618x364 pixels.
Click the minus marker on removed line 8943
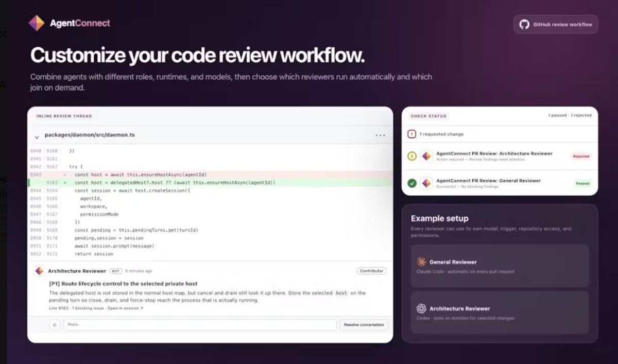(x=65, y=175)
